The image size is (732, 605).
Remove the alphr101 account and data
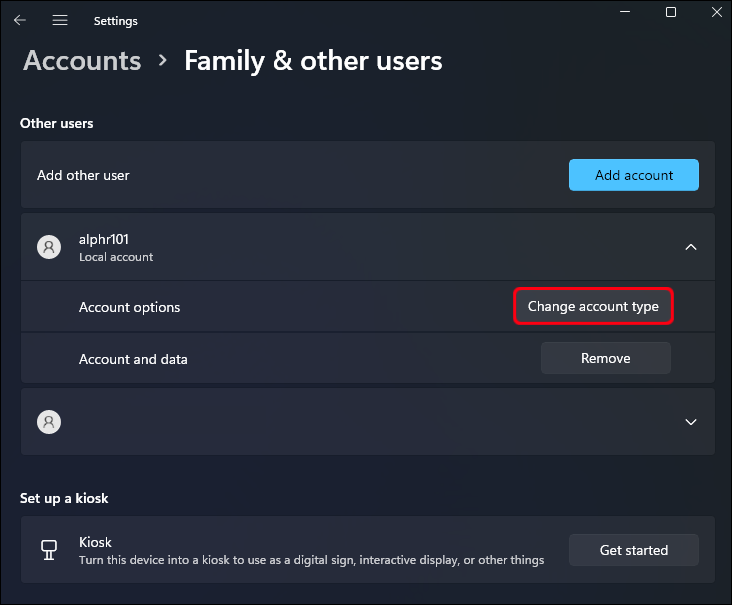605,358
